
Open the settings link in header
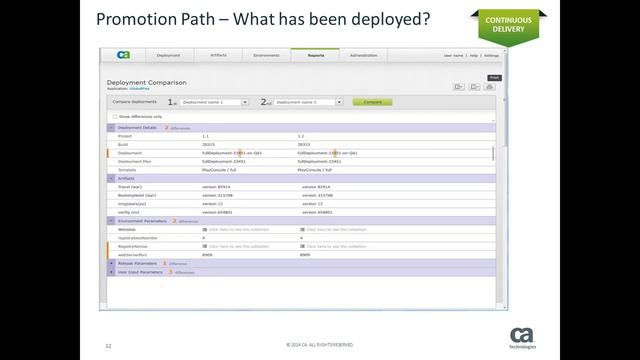[x=491, y=56]
